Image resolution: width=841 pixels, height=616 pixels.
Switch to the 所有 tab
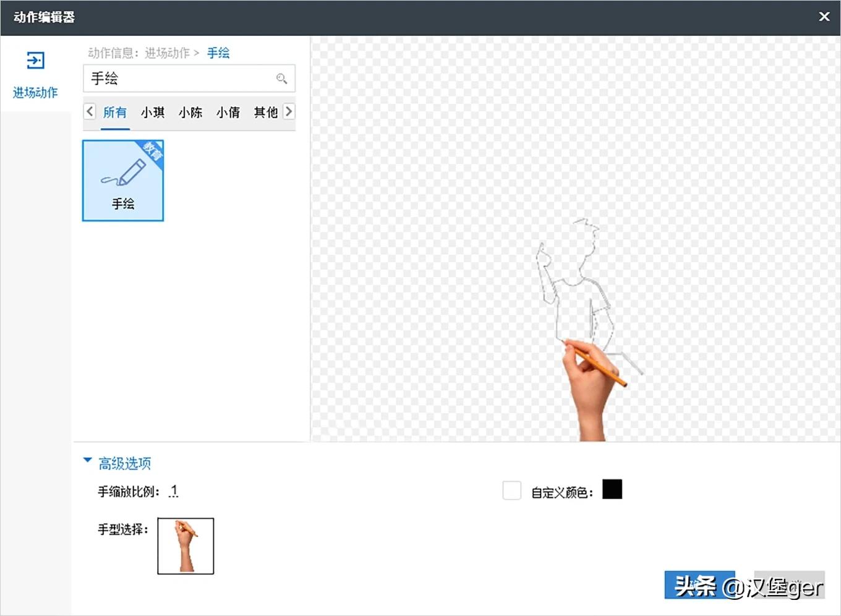tap(115, 113)
